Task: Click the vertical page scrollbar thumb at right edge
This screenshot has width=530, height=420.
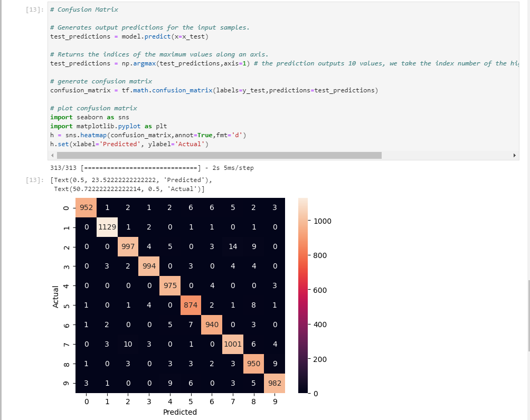Action: click(x=528, y=316)
